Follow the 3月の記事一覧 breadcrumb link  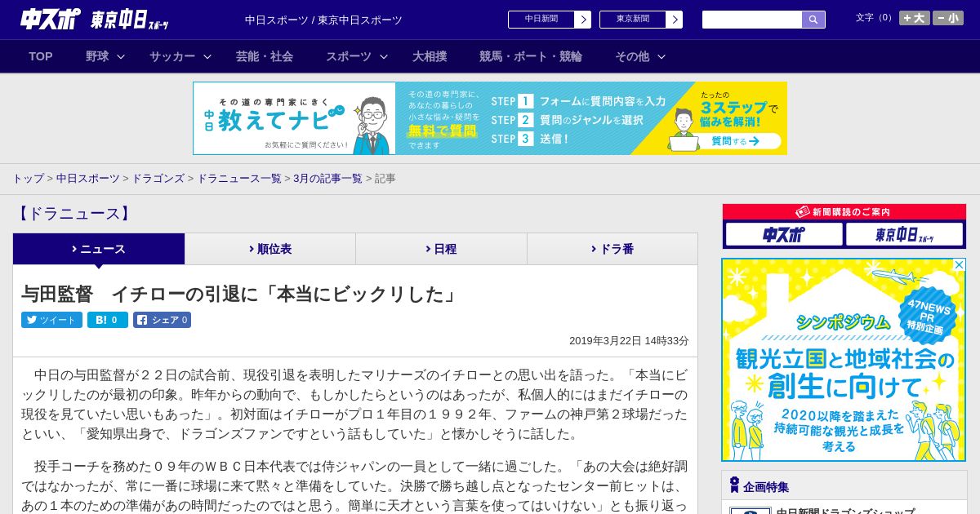click(327, 179)
